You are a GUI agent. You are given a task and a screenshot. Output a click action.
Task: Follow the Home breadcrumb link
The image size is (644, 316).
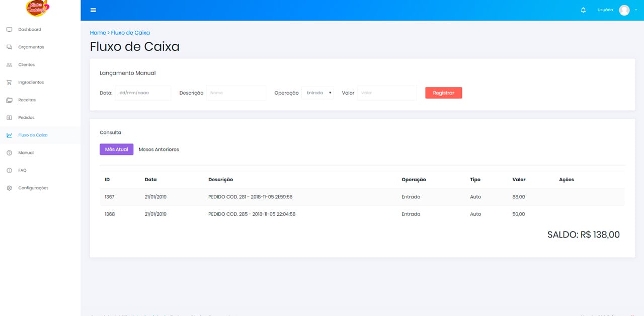[98, 33]
